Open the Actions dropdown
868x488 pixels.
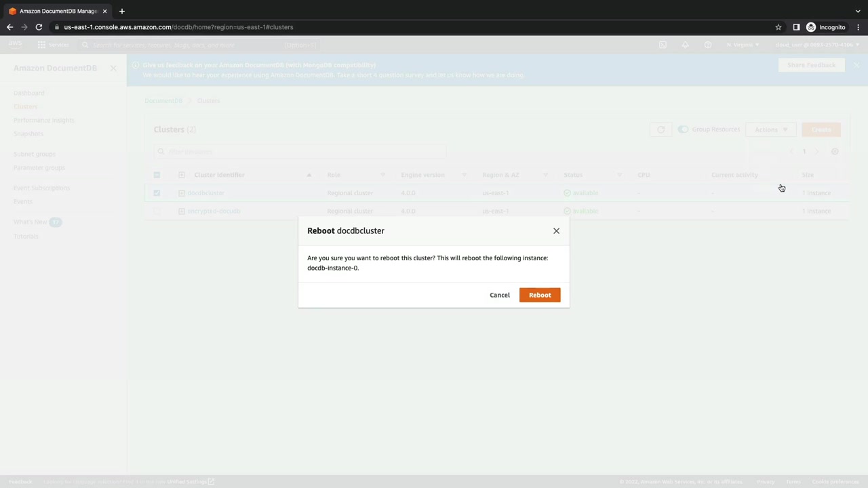click(x=771, y=129)
